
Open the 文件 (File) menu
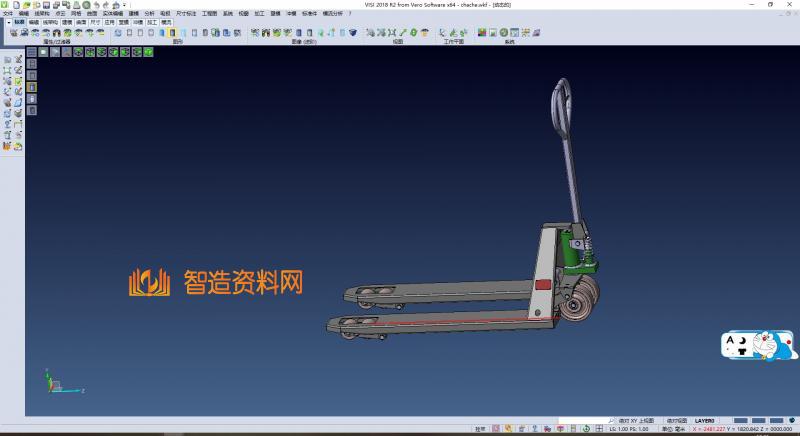8,14
